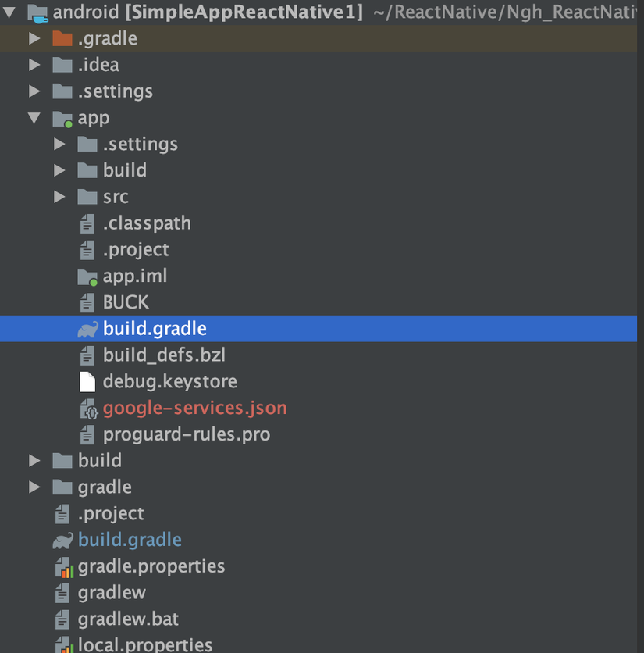Expand the src folder arrow
644x653 pixels.
click(59, 197)
